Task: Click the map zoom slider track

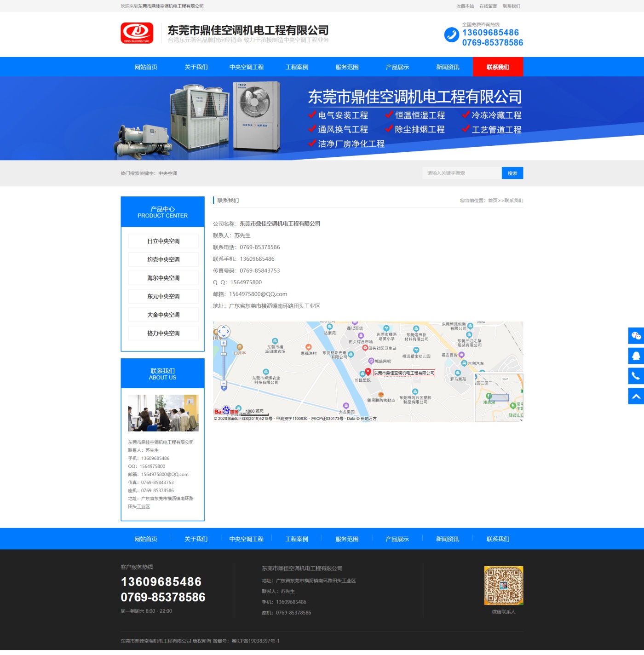Action: 224,363
